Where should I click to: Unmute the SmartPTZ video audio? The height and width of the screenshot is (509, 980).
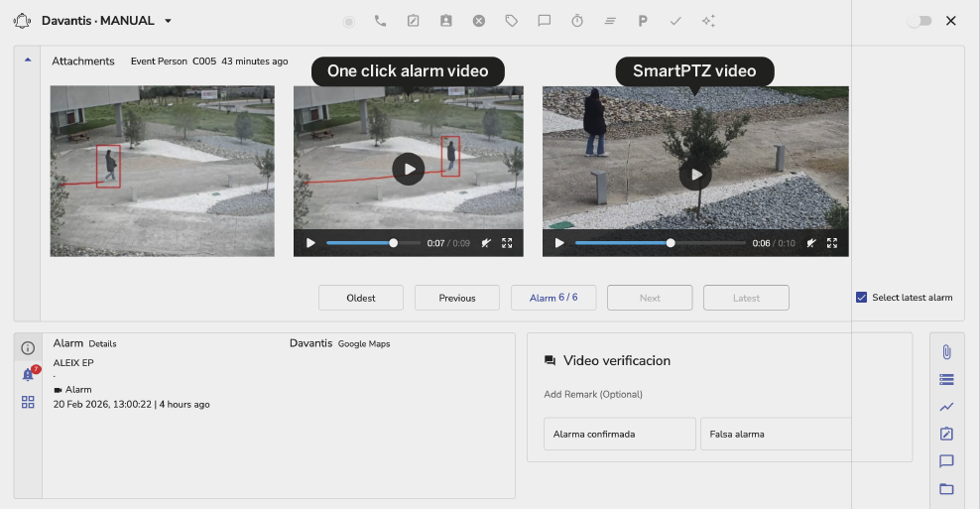pos(810,243)
